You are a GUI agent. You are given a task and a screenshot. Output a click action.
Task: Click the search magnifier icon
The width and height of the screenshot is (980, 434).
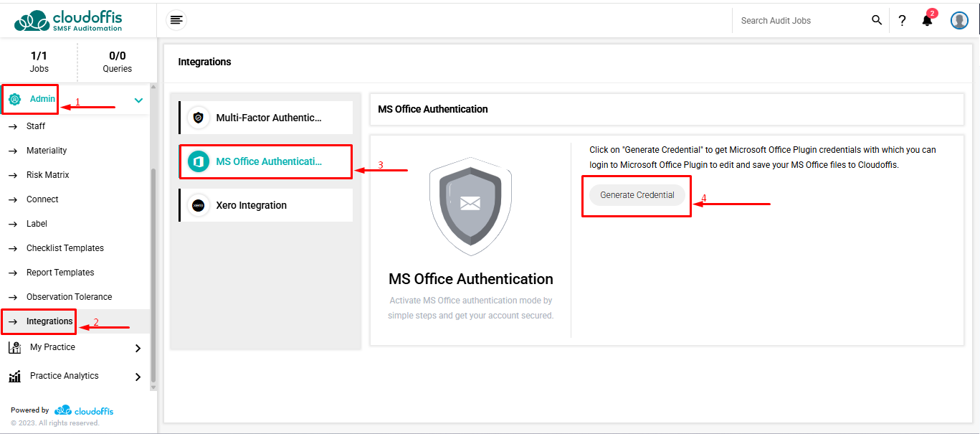click(x=877, y=20)
